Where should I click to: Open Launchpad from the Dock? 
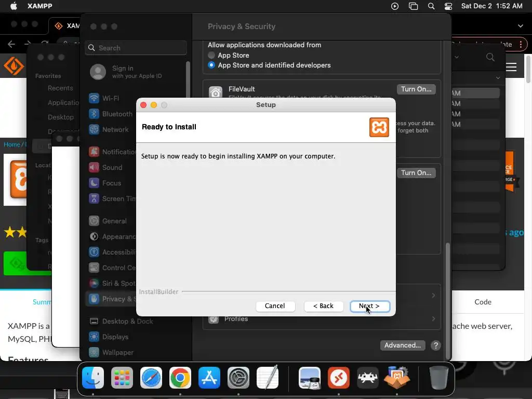point(122,378)
